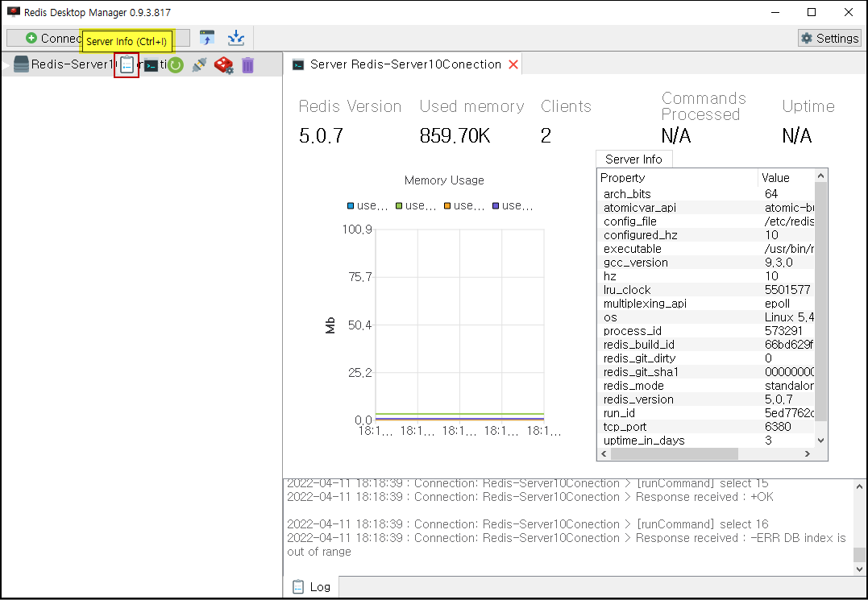Select the redis_git_dirty property row
This screenshot has width=868, height=600.
click(706, 358)
